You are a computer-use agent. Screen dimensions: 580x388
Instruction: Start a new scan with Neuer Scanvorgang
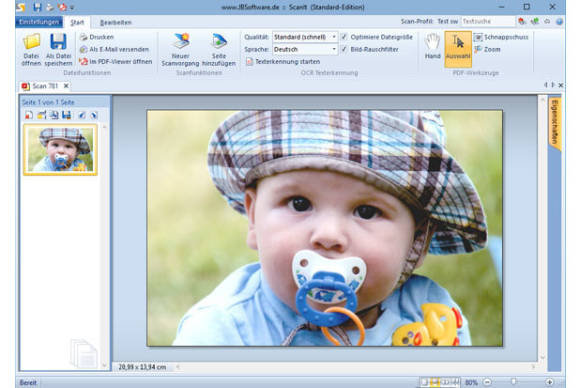tap(181, 50)
